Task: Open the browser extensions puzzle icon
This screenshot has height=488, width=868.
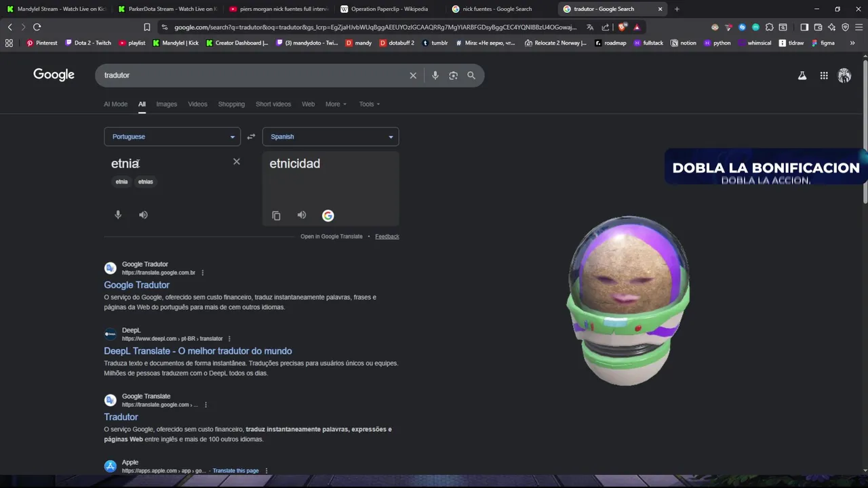Action: pyautogui.click(x=769, y=27)
